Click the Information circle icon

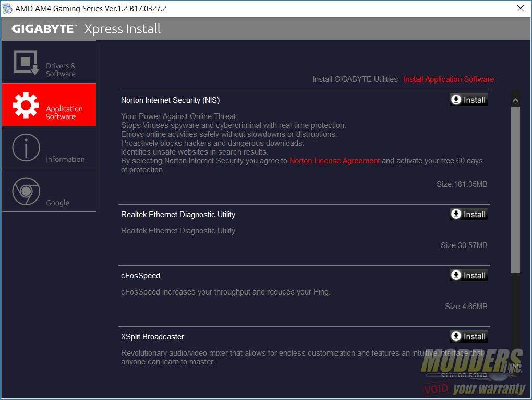point(26,148)
